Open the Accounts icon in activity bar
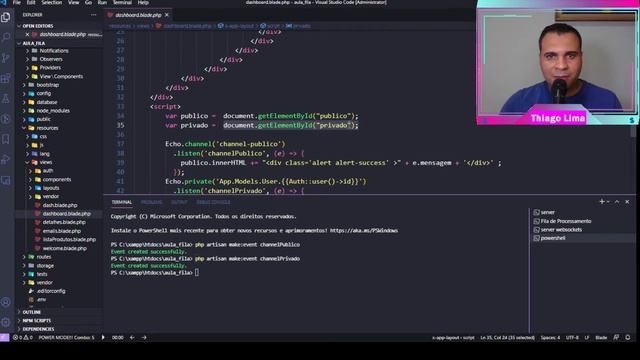The height and width of the screenshot is (360, 640). point(6,302)
